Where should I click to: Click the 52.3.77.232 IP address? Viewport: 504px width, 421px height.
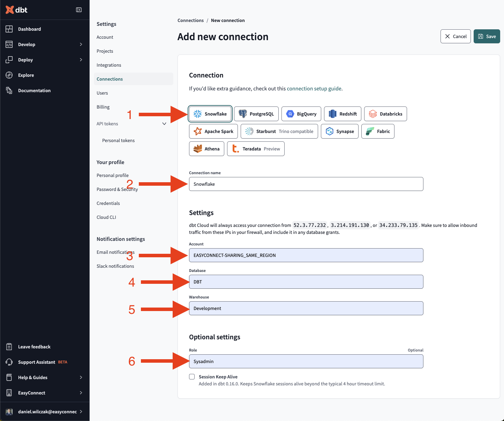click(310, 225)
